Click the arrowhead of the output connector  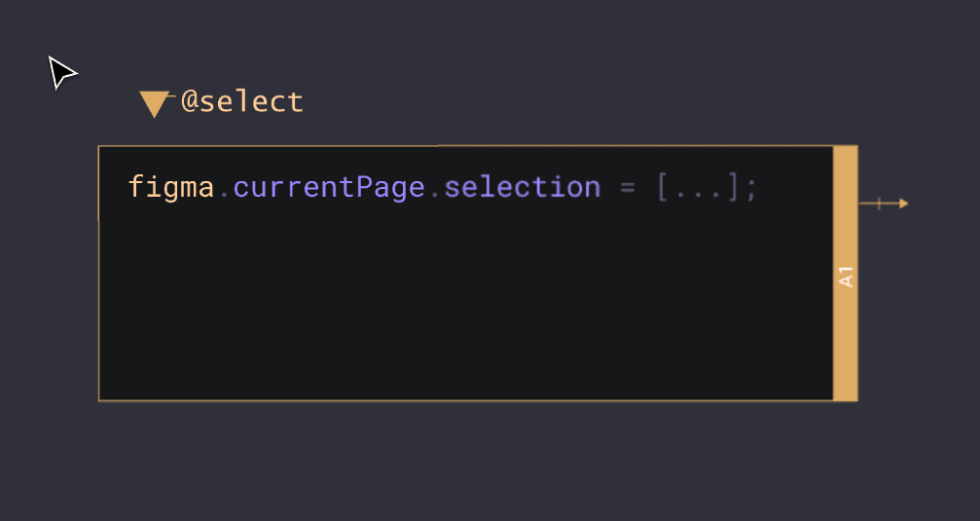point(903,204)
